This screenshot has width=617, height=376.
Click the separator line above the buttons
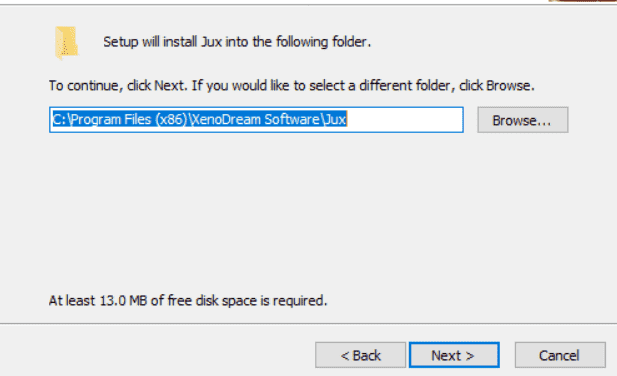[x=308, y=324]
